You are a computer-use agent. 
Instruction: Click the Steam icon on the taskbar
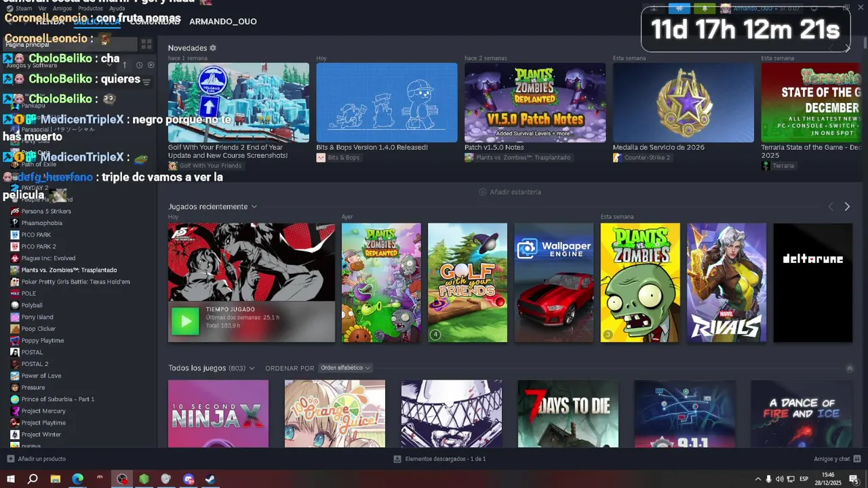[x=211, y=479]
